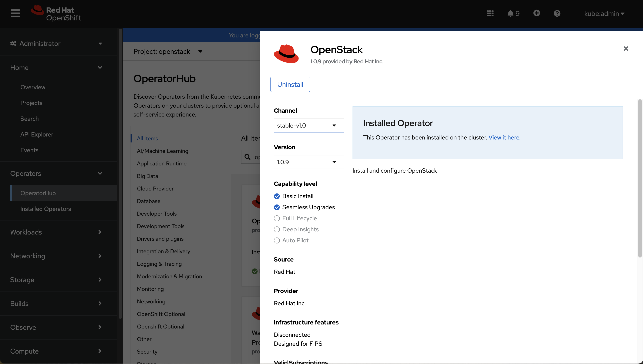Image resolution: width=643 pixels, height=364 pixels.
Task: Click the plus import icon in header
Action: click(536, 13)
